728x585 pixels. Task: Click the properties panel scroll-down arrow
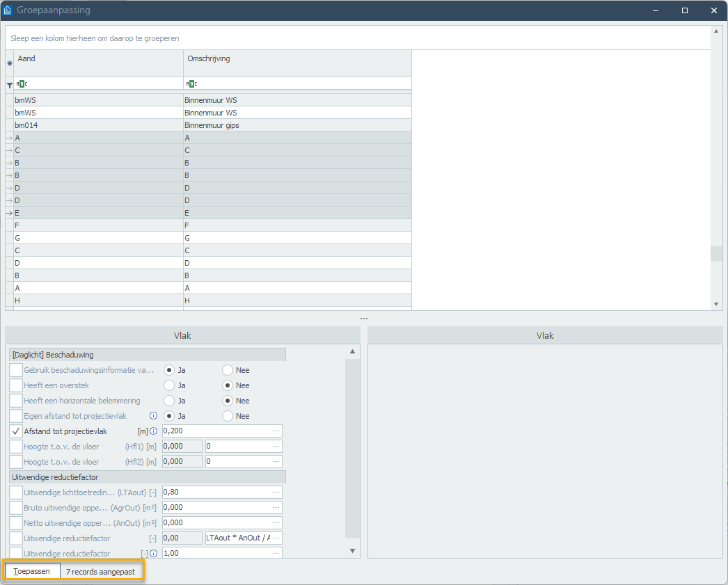point(352,551)
